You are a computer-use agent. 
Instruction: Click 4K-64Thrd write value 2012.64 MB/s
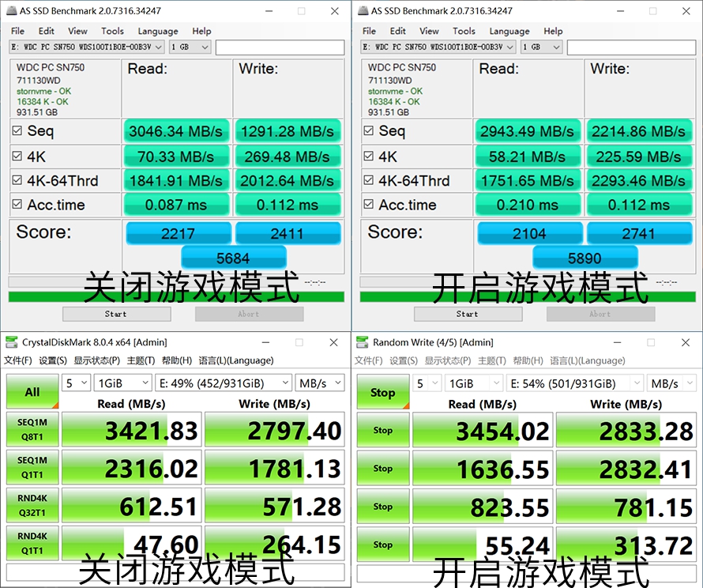pyautogui.click(x=288, y=180)
